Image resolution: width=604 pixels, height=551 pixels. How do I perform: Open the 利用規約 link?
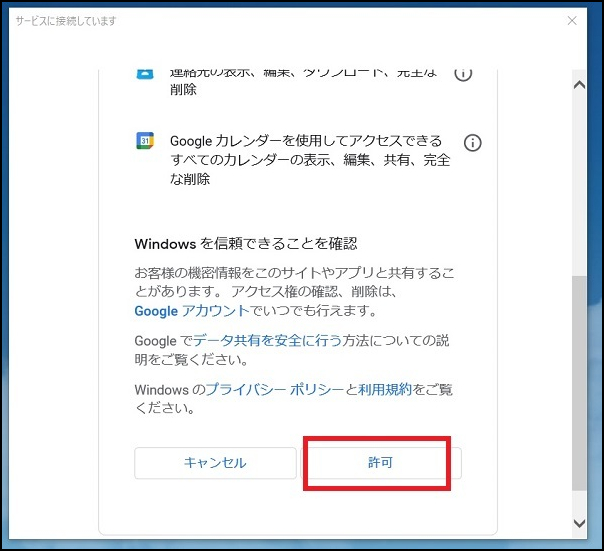pyautogui.click(x=384, y=389)
